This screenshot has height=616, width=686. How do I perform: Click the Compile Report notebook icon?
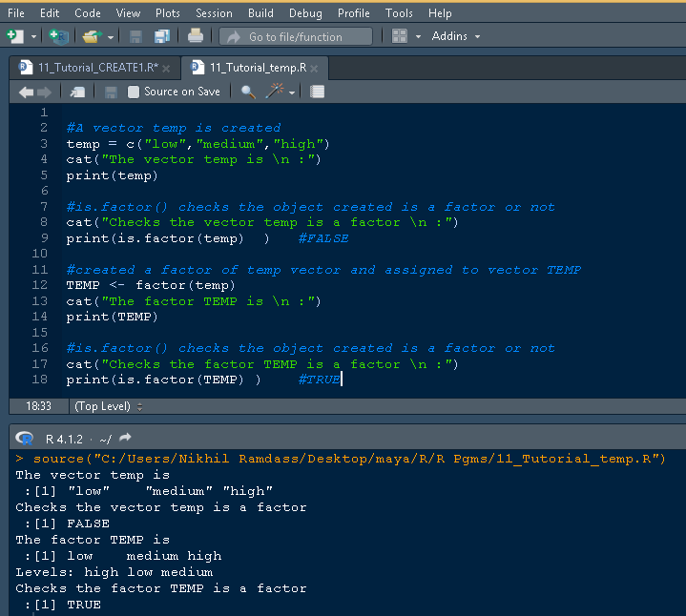(318, 92)
